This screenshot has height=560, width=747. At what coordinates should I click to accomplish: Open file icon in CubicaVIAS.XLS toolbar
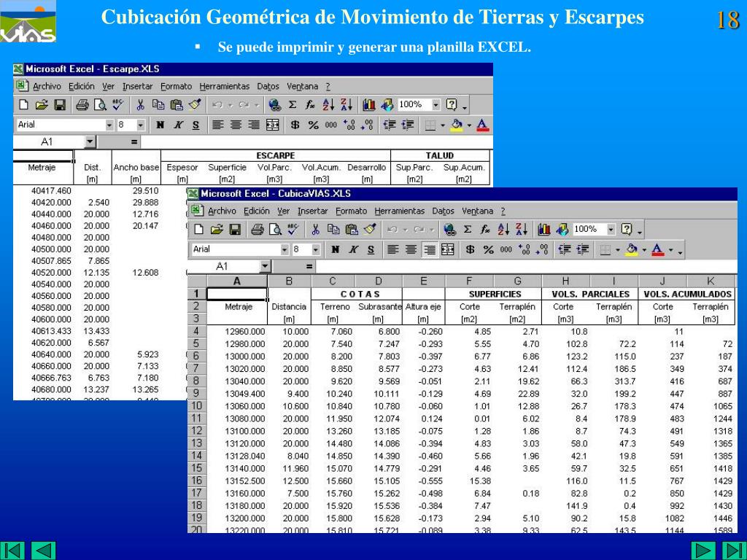(x=216, y=230)
